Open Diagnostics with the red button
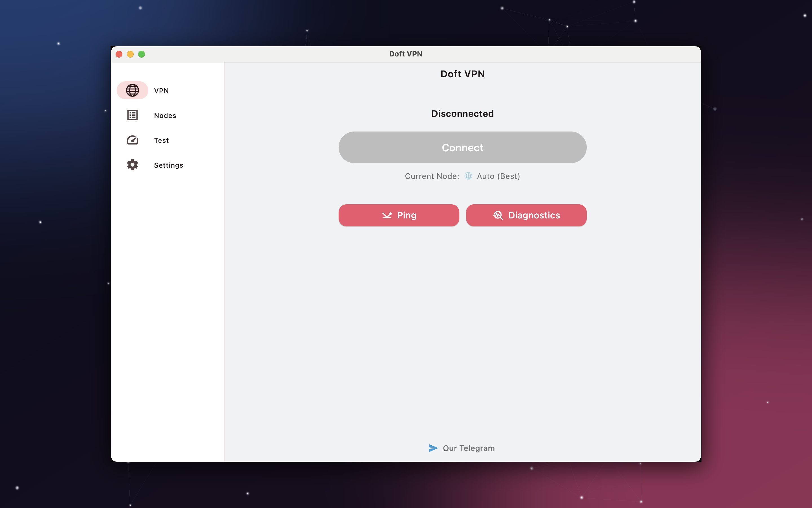 [x=526, y=215]
